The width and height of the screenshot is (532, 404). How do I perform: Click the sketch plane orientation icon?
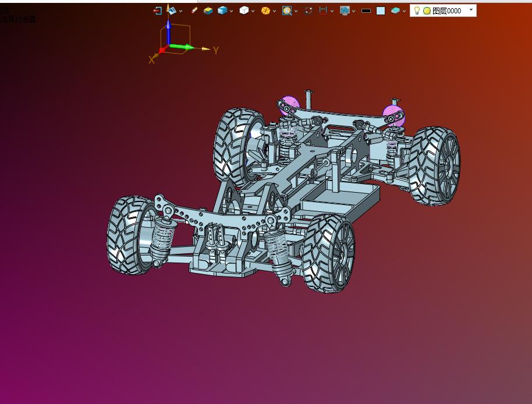click(x=171, y=10)
